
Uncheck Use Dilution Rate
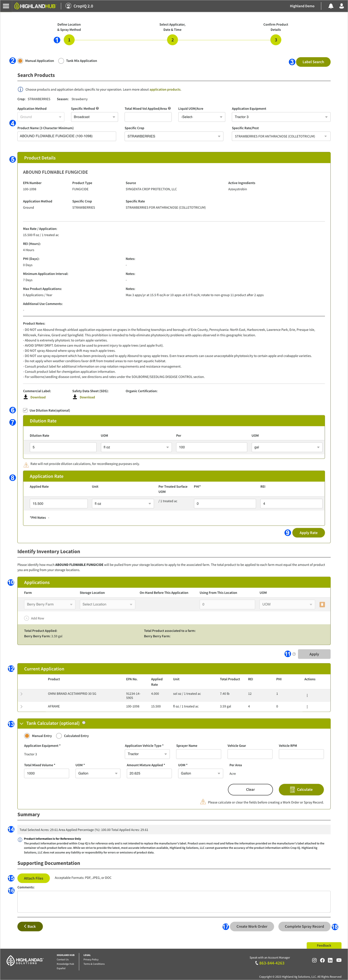tap(25, 410)
